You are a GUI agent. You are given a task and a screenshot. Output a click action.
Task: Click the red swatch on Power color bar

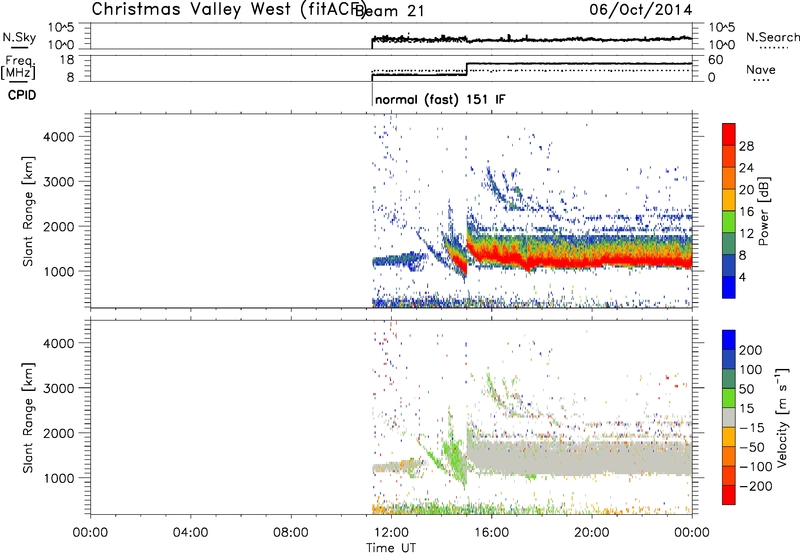tap(729, 134)
